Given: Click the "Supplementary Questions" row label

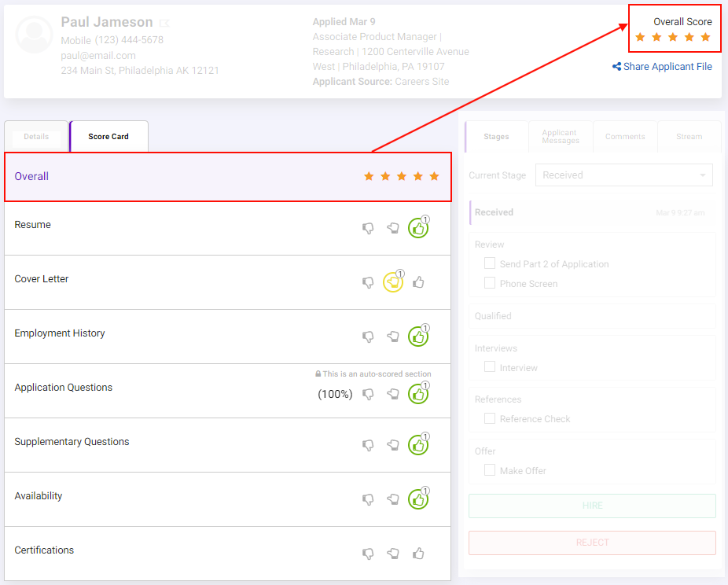Looking at the screenshot, I should 72,442.
